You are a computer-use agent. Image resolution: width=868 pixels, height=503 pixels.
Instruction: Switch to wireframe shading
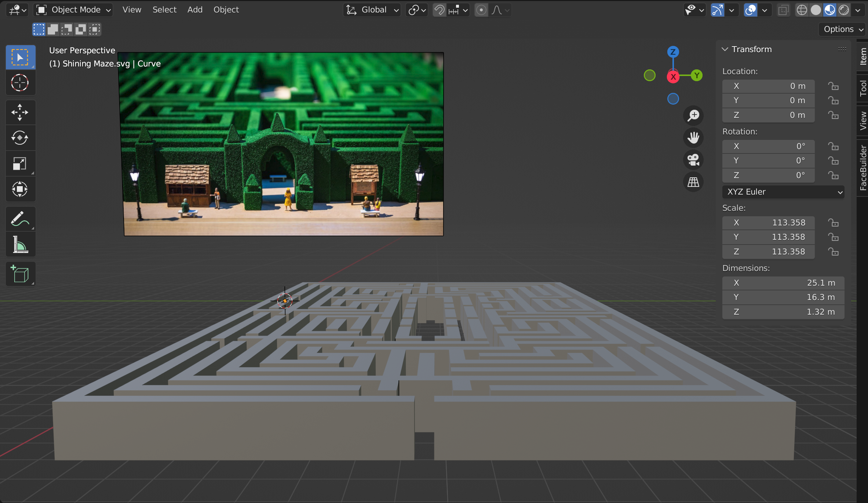[802, 10]
